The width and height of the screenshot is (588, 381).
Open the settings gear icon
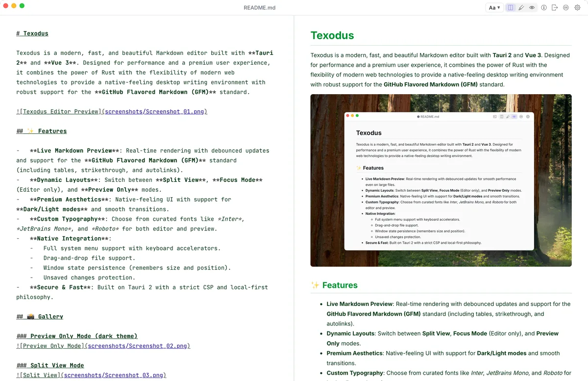click(x=577, y=7)
